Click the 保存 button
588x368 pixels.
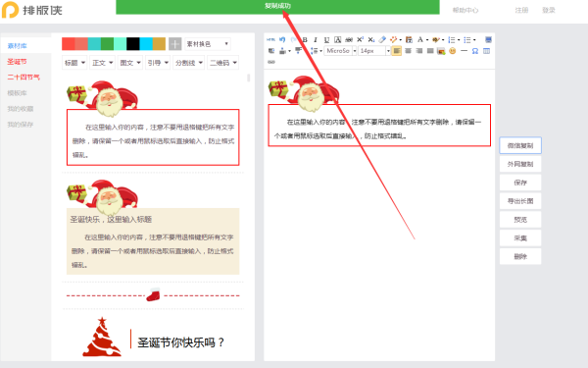click(520, 183)
